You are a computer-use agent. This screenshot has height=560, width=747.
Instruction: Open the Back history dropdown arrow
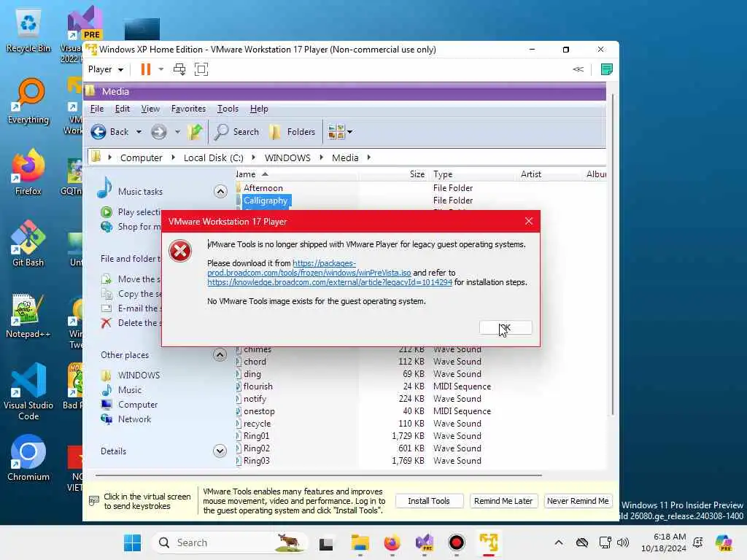pyautogui.click(x=139, y=132)
